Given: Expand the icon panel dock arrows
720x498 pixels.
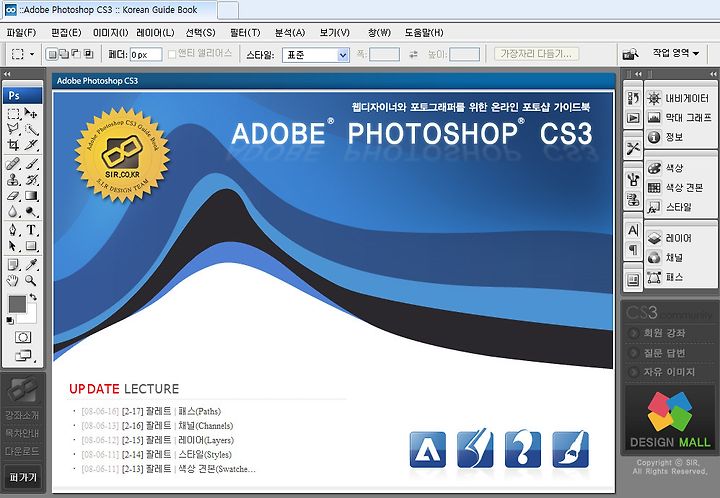Looking at the screenshot, I should coord(638,74).
